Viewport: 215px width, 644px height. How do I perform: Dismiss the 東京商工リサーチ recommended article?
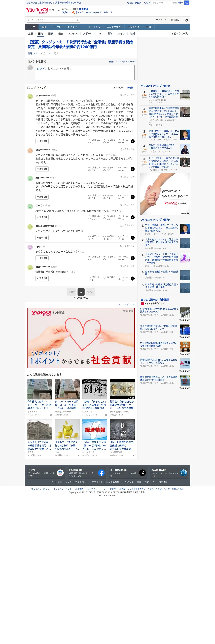[78, 415]
